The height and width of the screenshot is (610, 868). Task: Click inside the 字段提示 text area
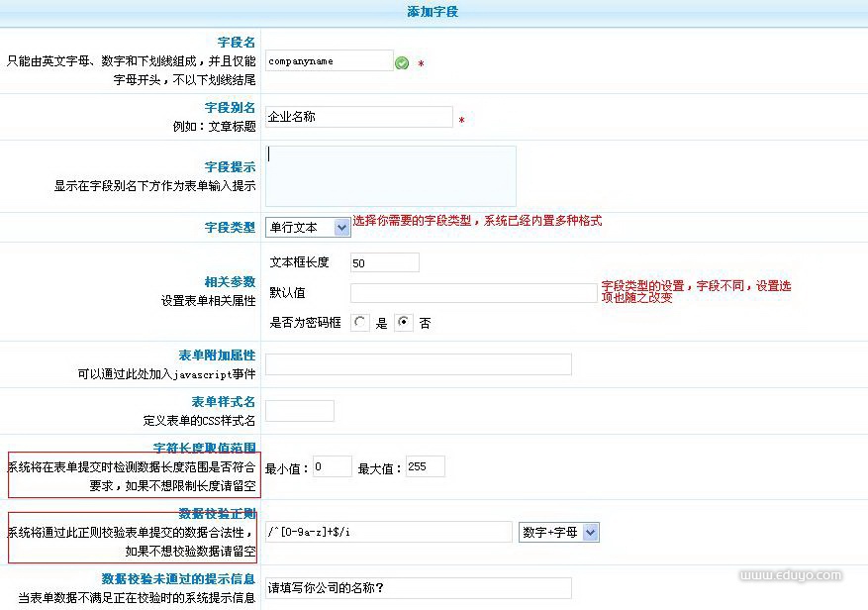pos(390,176)
